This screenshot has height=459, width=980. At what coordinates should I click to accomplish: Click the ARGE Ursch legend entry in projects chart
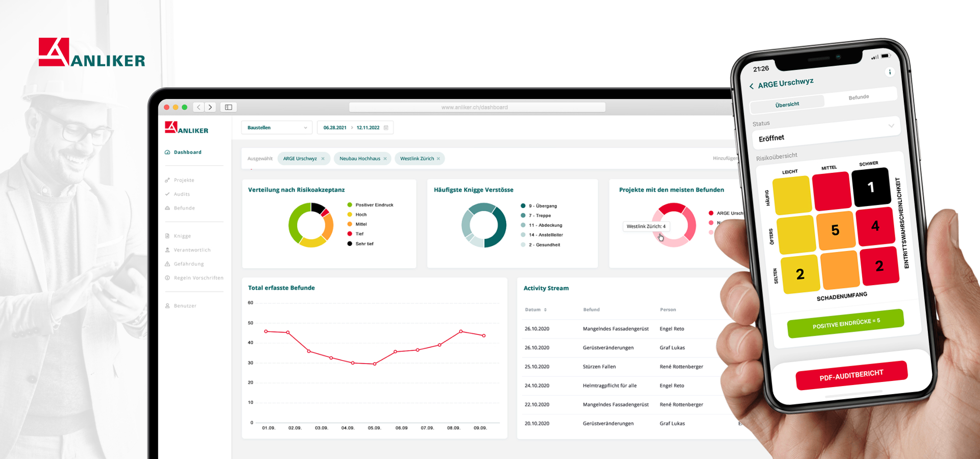click(x=726, y=213)
